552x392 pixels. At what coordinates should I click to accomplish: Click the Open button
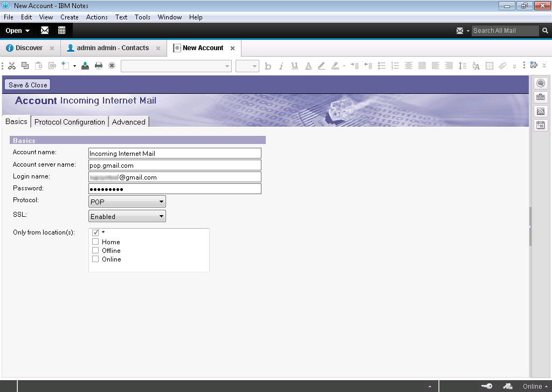click(x=18, y=31)
